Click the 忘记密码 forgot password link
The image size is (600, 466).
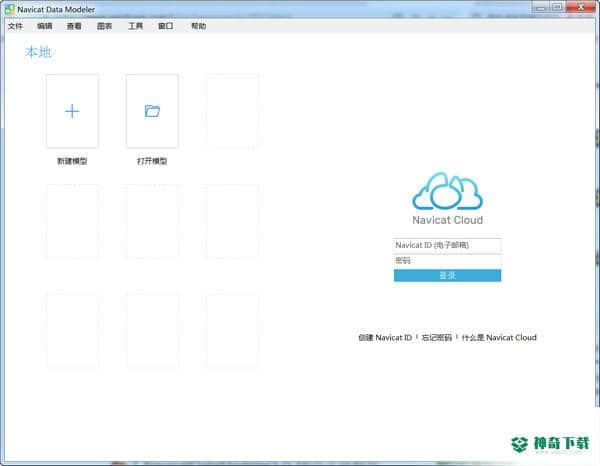(437, 337)
